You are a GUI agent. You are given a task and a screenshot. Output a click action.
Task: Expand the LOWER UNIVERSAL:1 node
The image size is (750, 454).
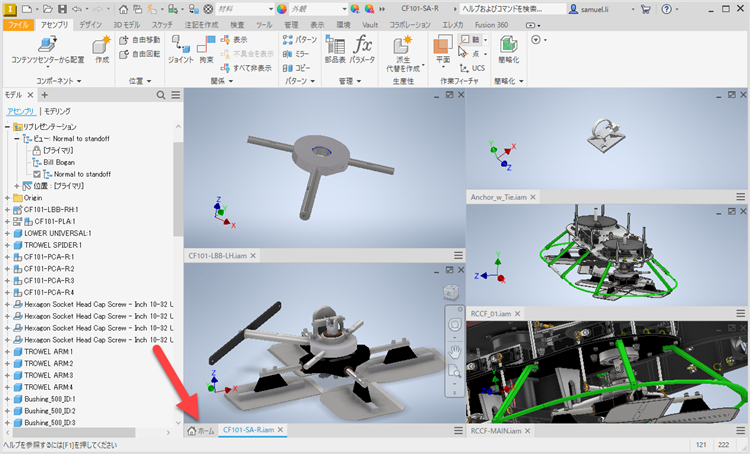click(x=7, y=233)
